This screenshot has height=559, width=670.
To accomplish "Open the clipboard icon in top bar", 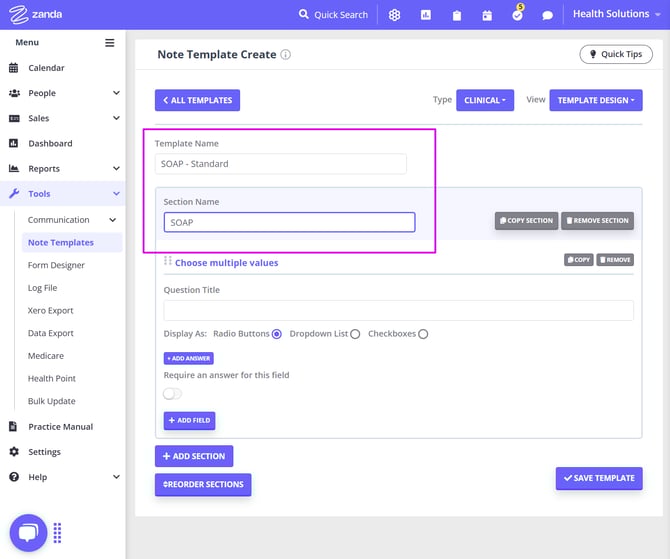I will pos(456,15).
